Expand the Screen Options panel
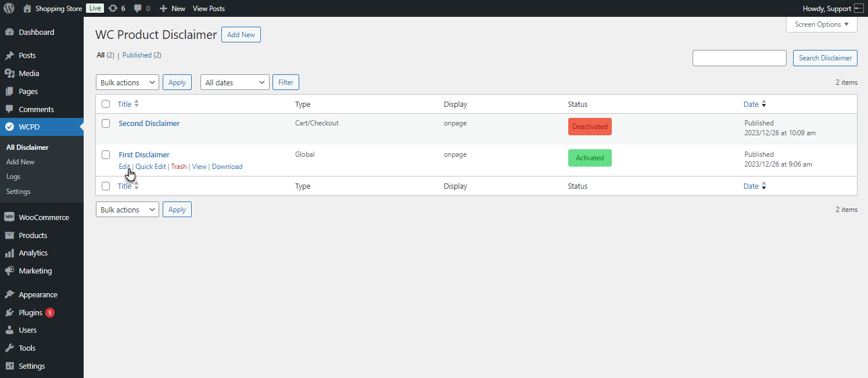Screen dimensions: 868x378 coord(822,24)
